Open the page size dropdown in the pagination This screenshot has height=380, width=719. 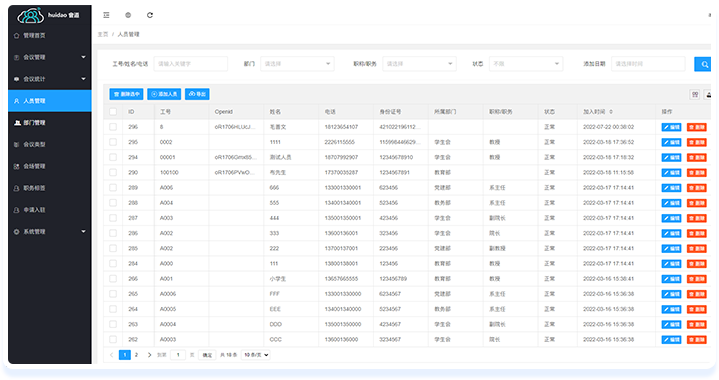point(256,355)
